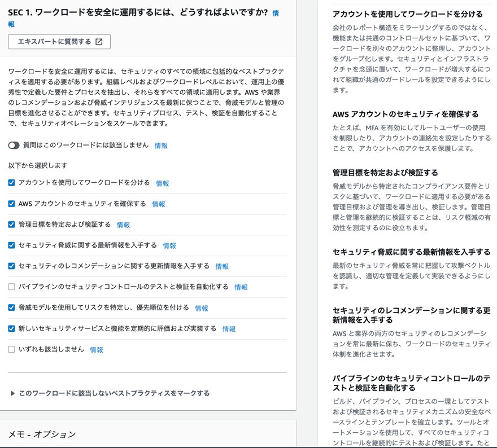Click AWS アカウントのセキュリティを確保する heading in help panel

(x=406, y=115)
